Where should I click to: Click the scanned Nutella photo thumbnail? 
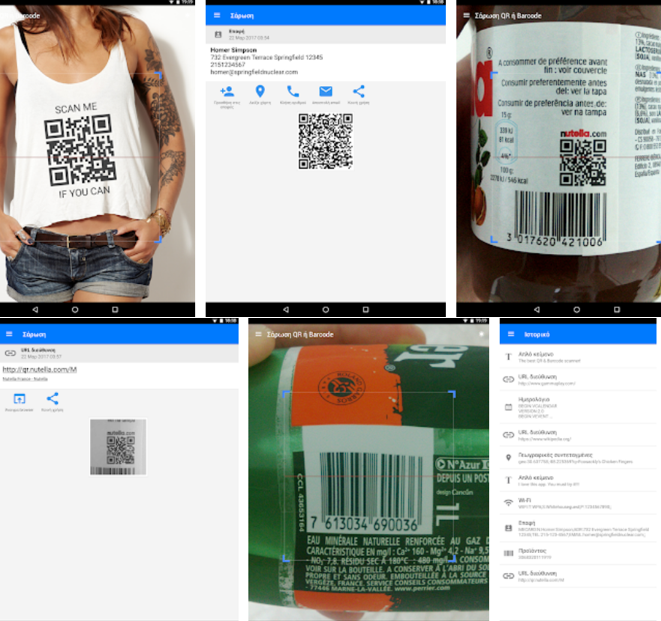pos(118,447)
